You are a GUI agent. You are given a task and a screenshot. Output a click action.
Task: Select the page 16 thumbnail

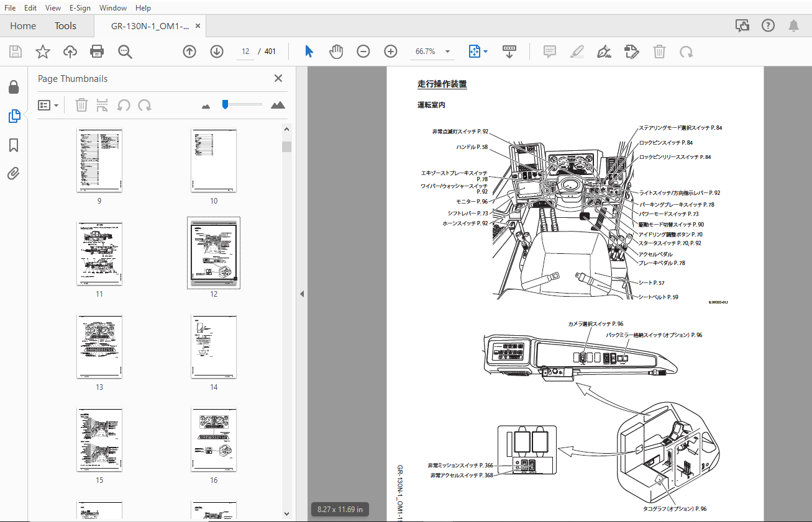coord(214,439)
